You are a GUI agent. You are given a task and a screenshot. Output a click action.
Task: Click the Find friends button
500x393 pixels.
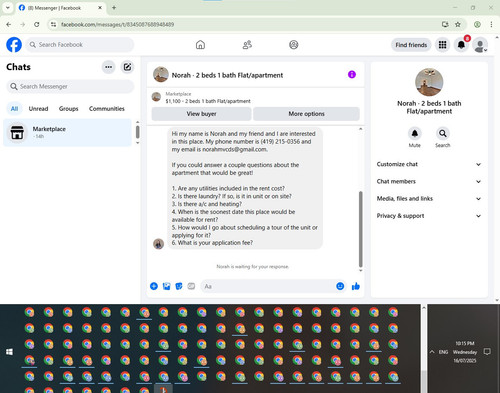[x=411, y=45]
